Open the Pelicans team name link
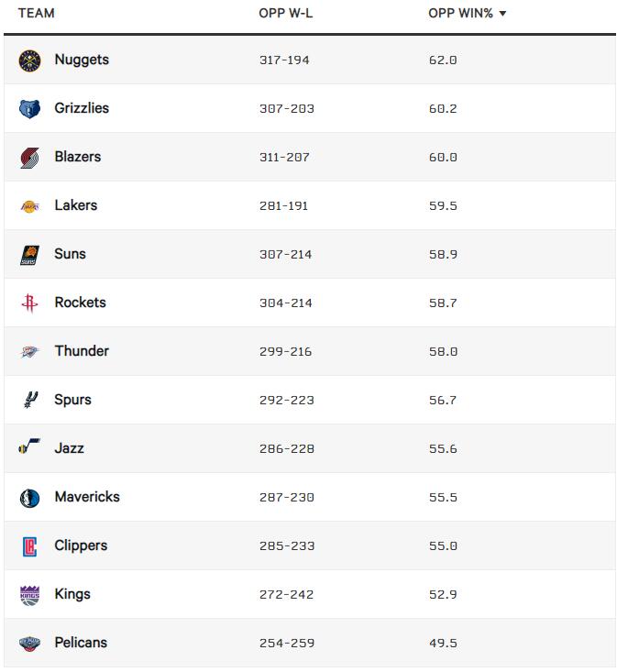617x672 pixels. pos(81,643)
